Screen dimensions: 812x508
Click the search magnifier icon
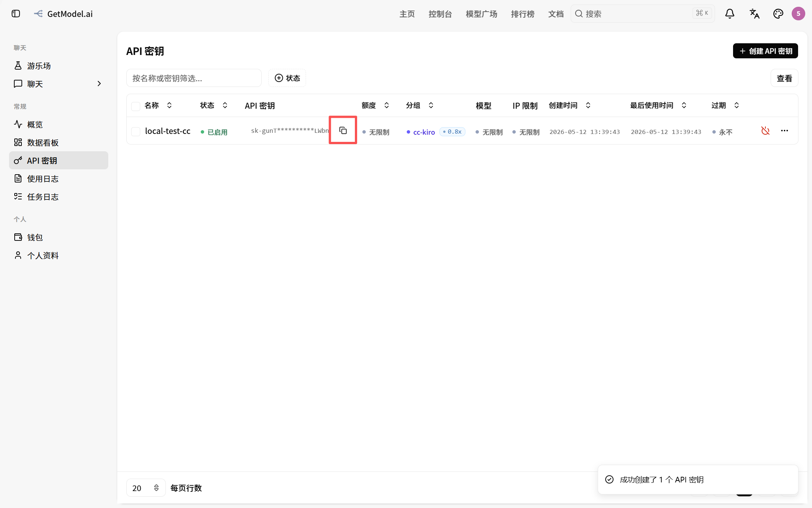579,14
